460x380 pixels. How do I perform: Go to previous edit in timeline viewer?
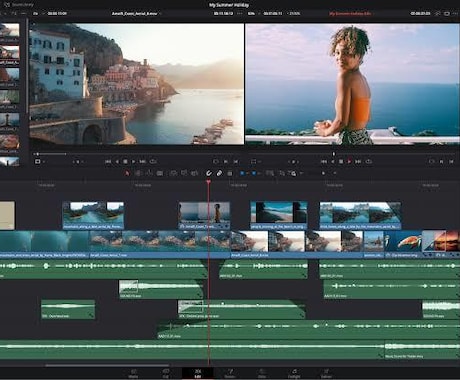click(x=324, y=162)
